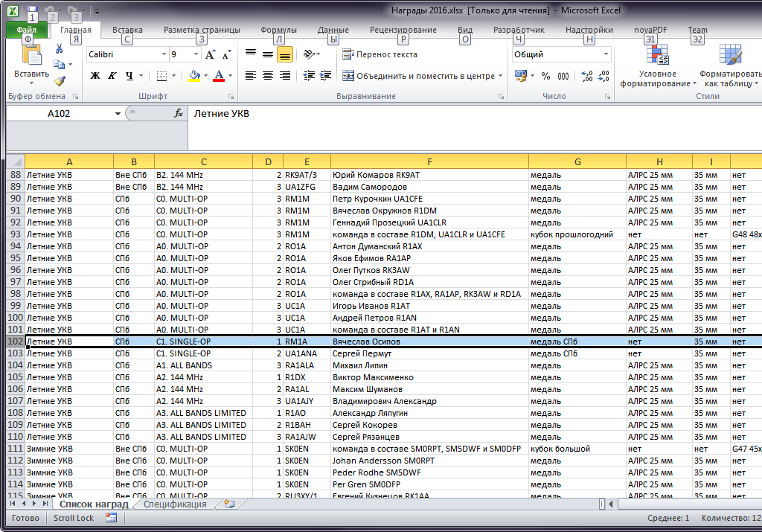
Task: Click the percent style icon
Action: tap(545, 76)
